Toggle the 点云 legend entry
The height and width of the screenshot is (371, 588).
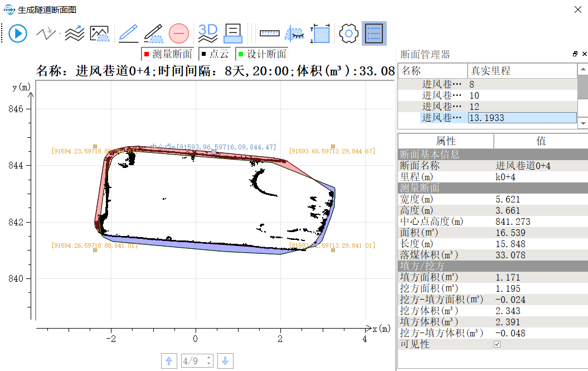(215, 54)
